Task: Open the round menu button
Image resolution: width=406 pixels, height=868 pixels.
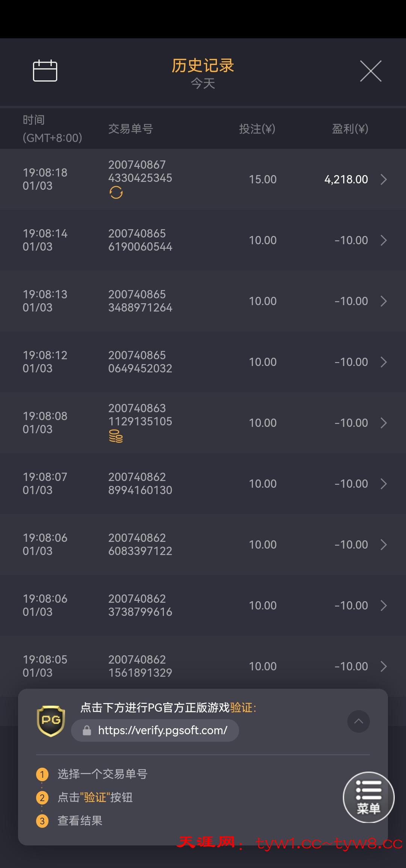Action: [368, 797]
